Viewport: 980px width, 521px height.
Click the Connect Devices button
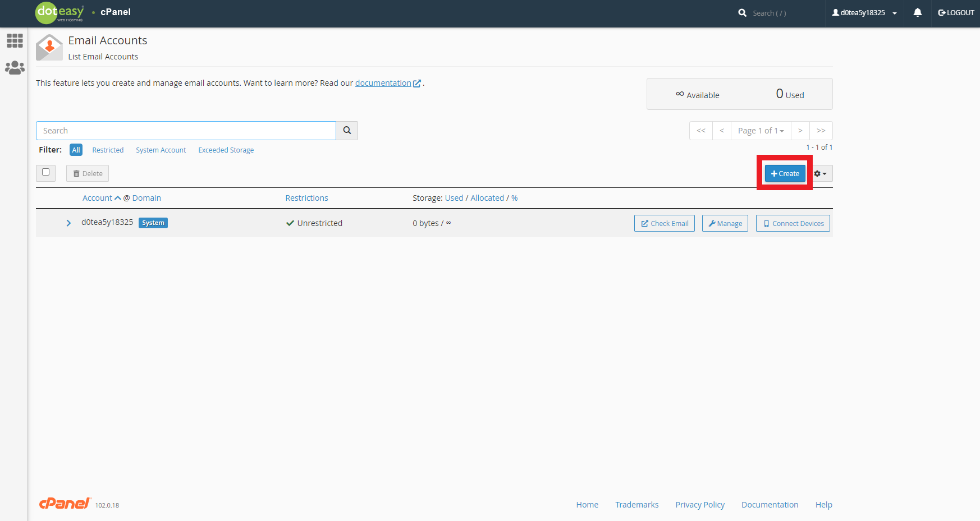793,223
